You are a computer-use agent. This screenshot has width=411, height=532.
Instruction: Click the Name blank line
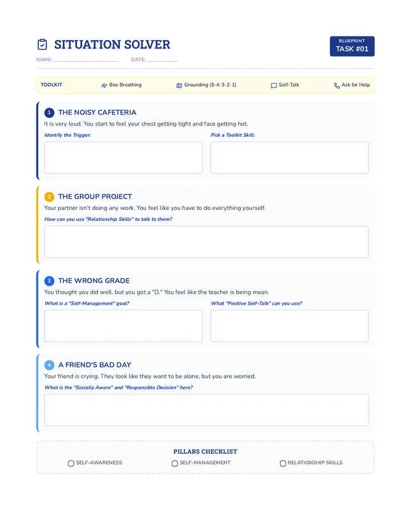tap(86, 60)
